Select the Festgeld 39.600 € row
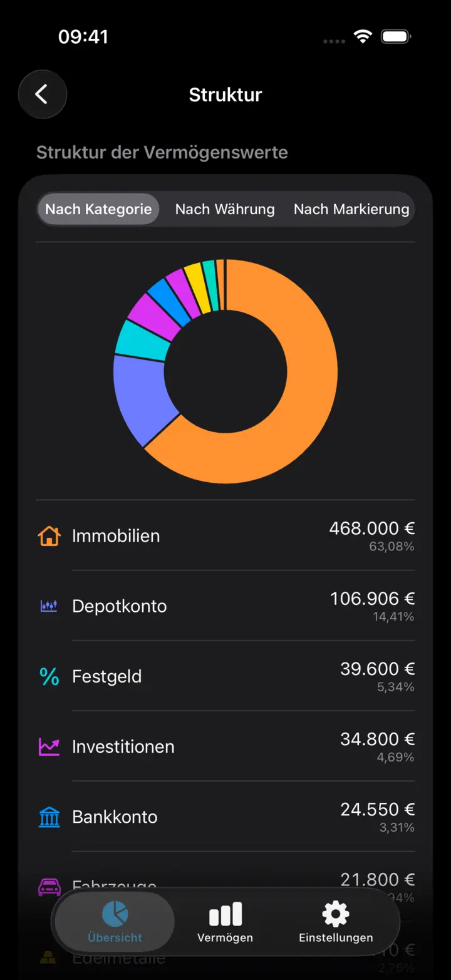Screen dimensions: 451x980 point(225,676)
